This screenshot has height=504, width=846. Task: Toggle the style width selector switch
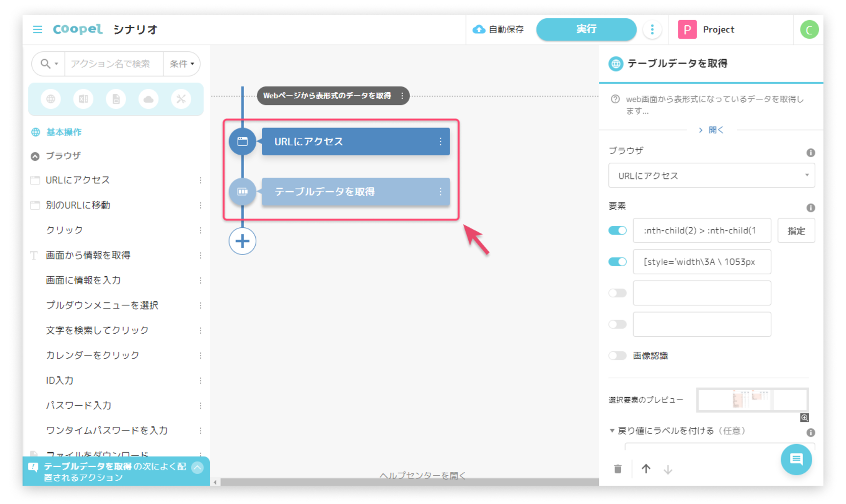click(x=617, y=262)
